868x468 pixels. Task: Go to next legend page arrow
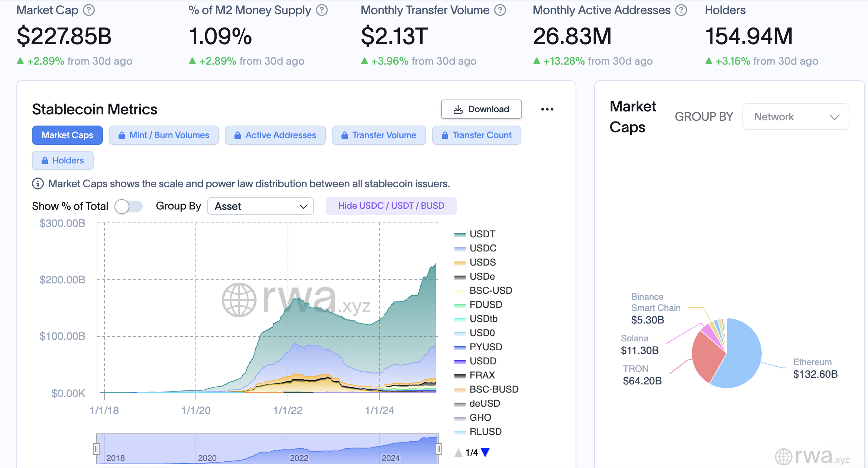(485, 452)
